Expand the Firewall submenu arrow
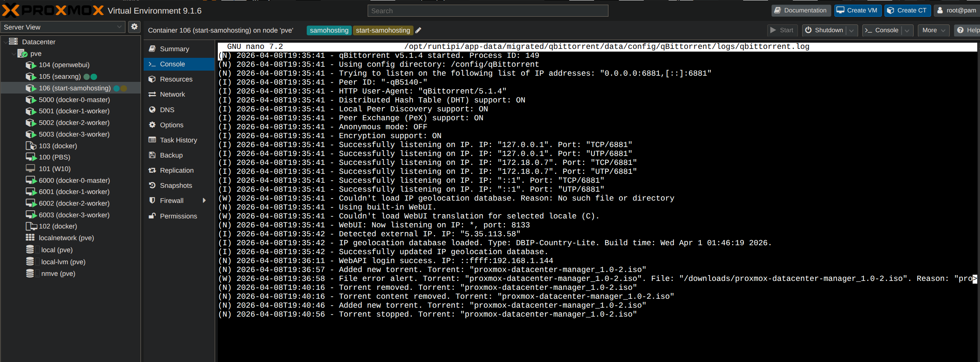This screenshot has width=980, height=362. click(204, 201)
